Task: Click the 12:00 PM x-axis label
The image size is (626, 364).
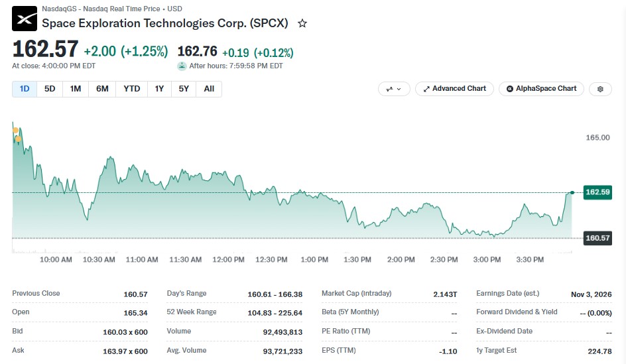Action: [228, 260]
